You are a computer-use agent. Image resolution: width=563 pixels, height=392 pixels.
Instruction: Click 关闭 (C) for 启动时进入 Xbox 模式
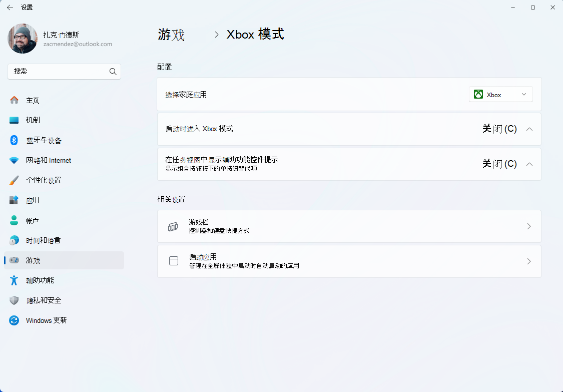tap(499, 129)
